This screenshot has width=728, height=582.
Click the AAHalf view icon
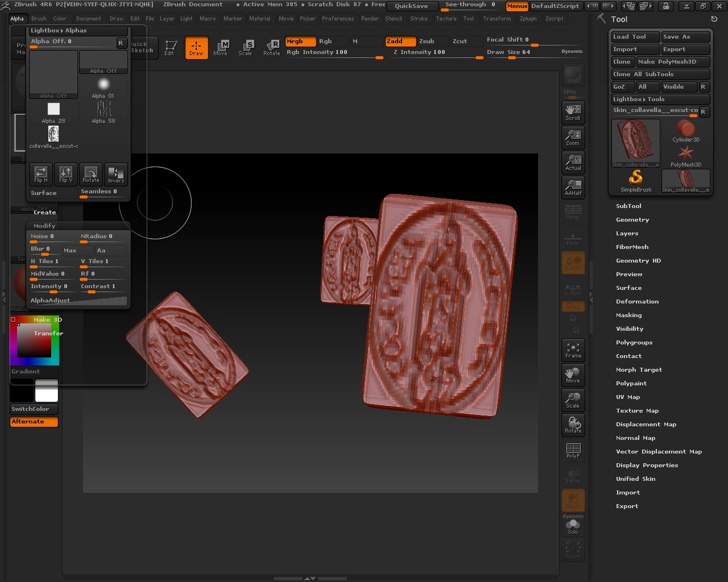click(x=573, y=187)
